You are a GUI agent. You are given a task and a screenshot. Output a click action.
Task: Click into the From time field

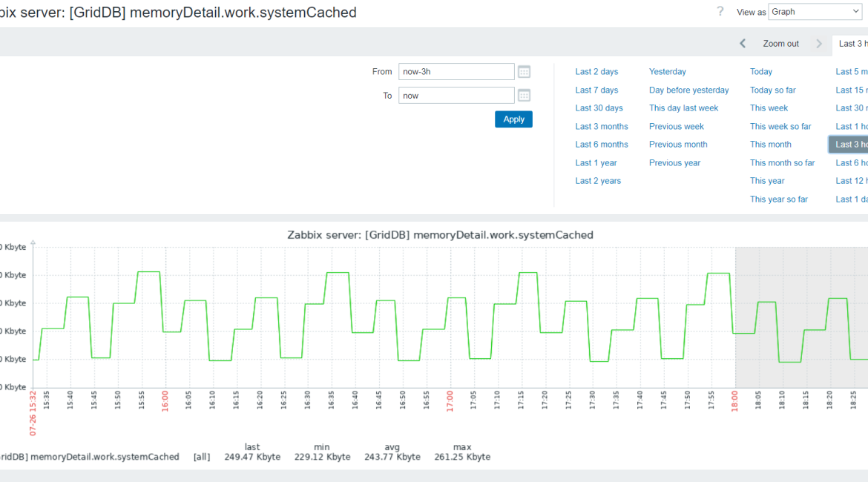tap(456, 72)
